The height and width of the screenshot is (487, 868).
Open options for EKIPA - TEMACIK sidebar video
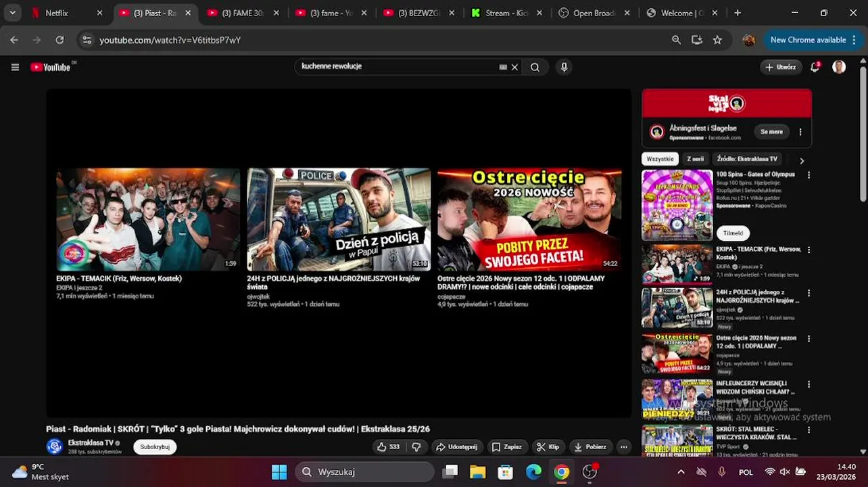tap(809, 250)
